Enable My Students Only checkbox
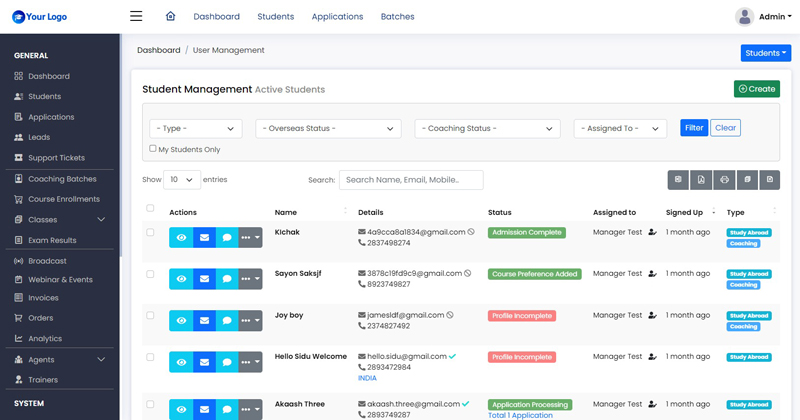 point(153,149)
